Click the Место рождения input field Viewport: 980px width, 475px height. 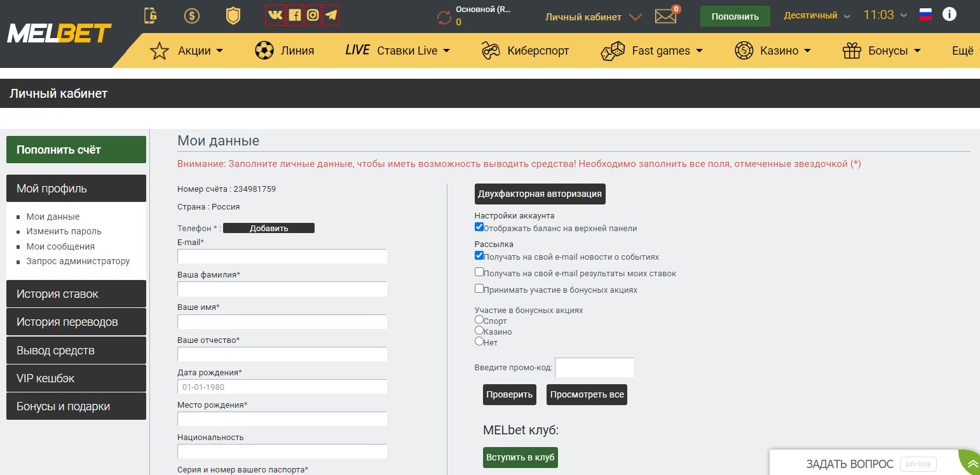[282, 419]
